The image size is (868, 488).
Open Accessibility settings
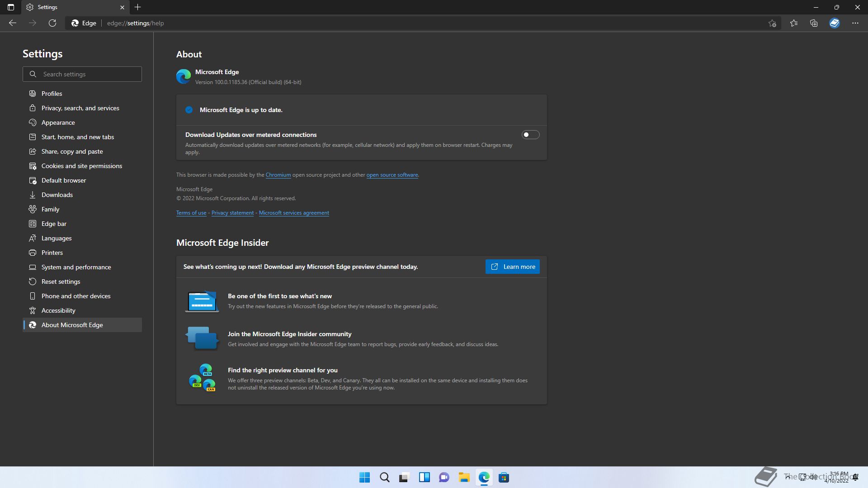click(x=82, y=310)
